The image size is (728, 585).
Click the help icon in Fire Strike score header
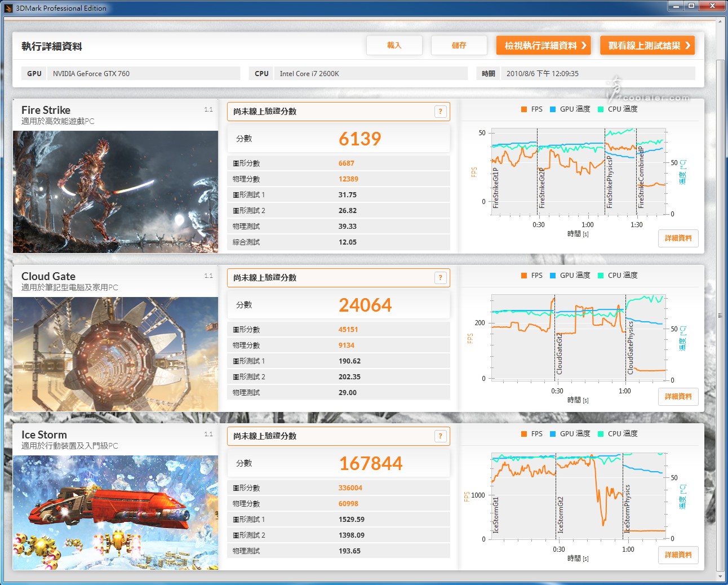coord(441,112)
